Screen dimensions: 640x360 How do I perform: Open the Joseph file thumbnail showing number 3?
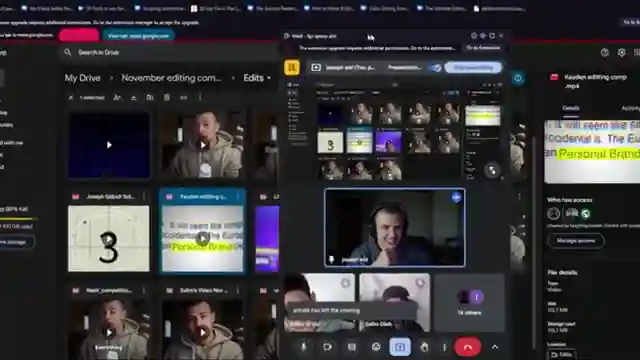point(109,238)
